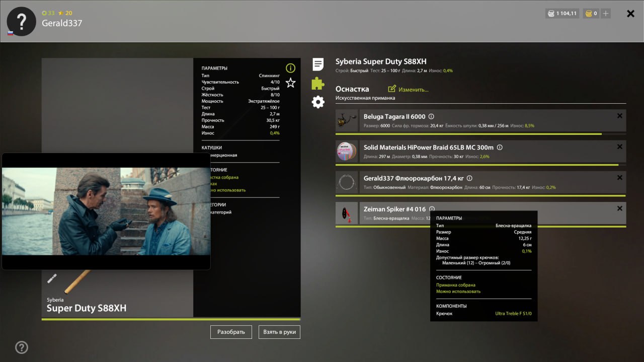Image resolution: width=644 pixels, height=362 pixels.
Task: Click the Super Duty S88XH name under image
Action: 87,308
